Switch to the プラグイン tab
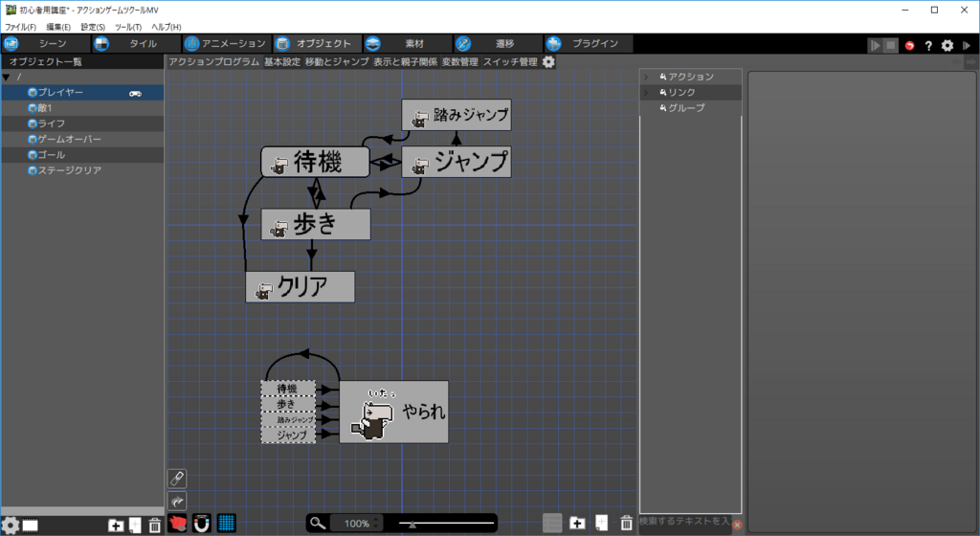Image resolution: width=980 pixels, height=536 pixels. coord(589,44)
